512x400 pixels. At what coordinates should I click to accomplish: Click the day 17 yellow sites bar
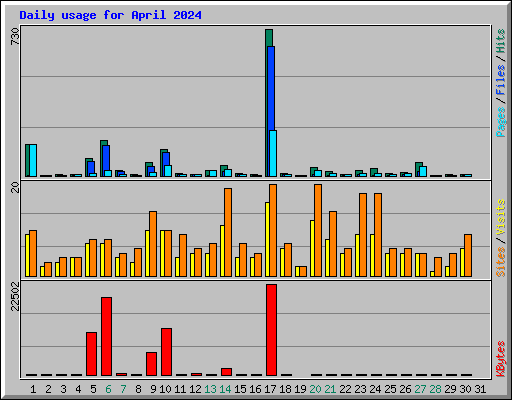tap(267, 239)
